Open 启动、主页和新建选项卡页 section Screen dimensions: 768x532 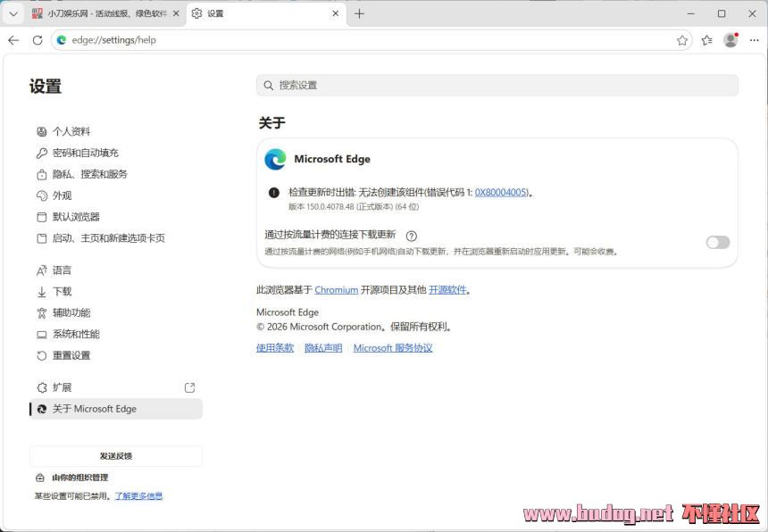point(117,238)
